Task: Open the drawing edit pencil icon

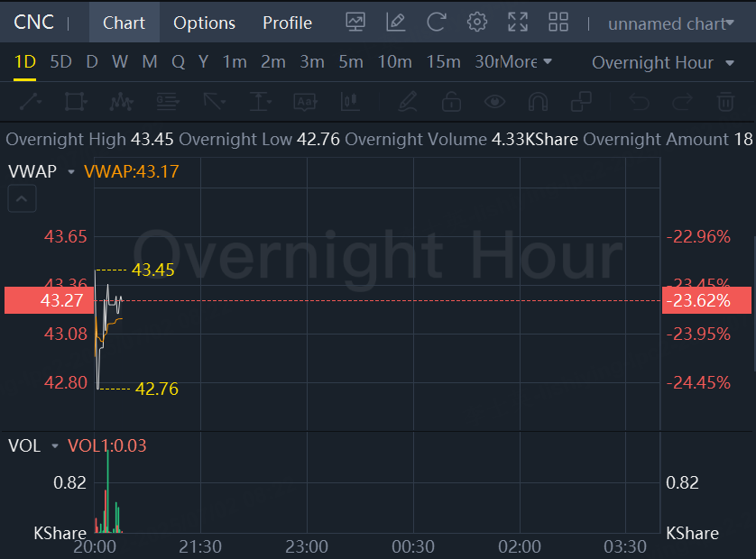Action: pos(395,23)
